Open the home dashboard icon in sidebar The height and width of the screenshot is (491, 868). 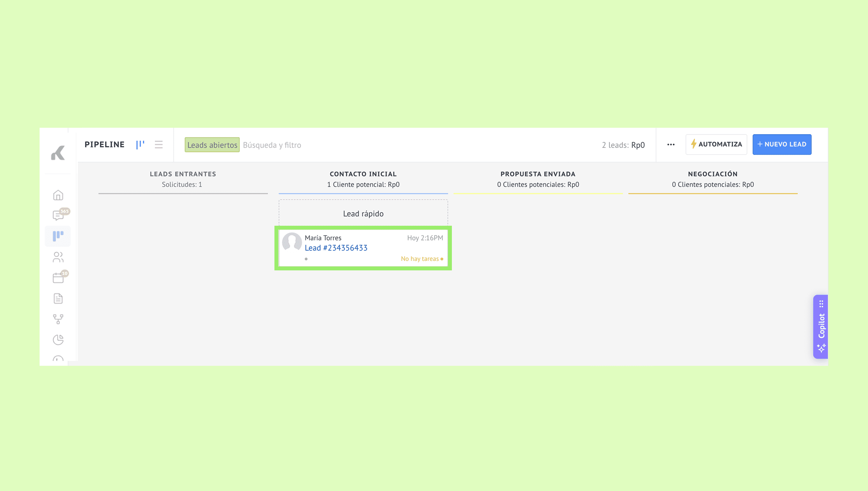click(58, 195)
